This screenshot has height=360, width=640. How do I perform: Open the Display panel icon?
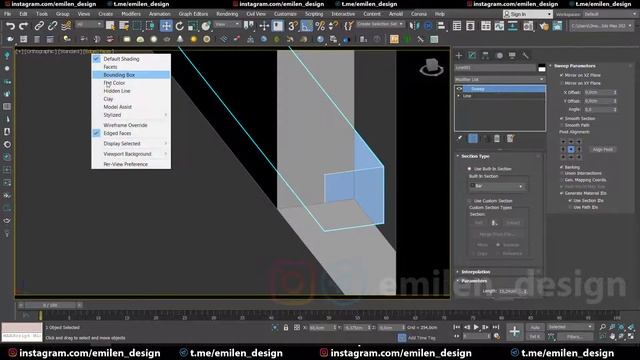pos(512,56)
